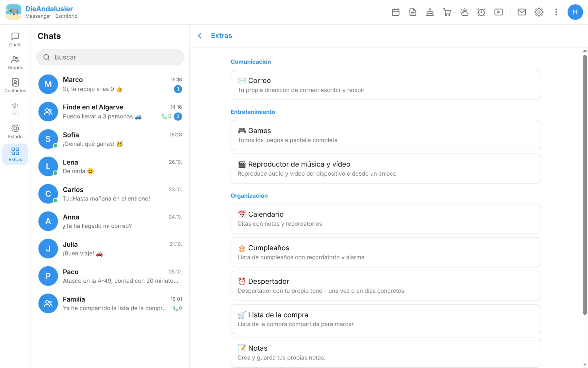Open the Lista de la compra card
This screenshot has height=368, width=588.
click(x=386, y=319)
